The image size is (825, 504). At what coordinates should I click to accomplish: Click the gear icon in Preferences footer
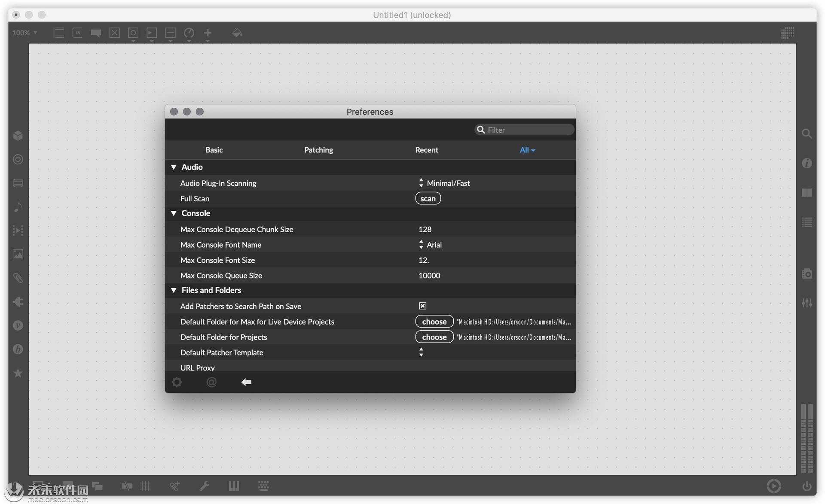(177, 382)
